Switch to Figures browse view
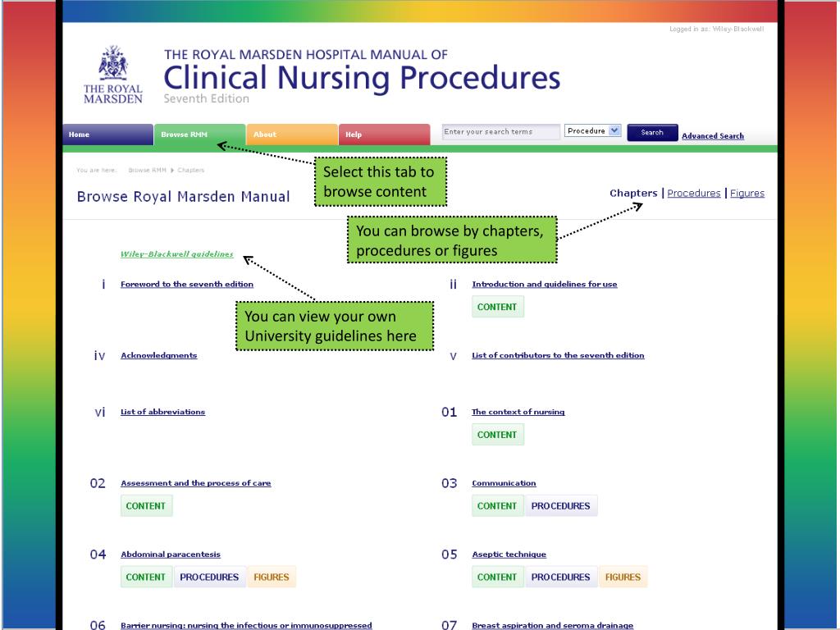The height and width of the screenshot is (630, 840). (x=746, y=193)
